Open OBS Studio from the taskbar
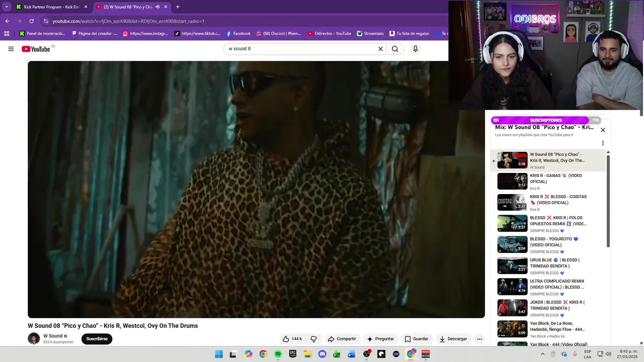Screen dimensions: 644x362 (366, 354)
